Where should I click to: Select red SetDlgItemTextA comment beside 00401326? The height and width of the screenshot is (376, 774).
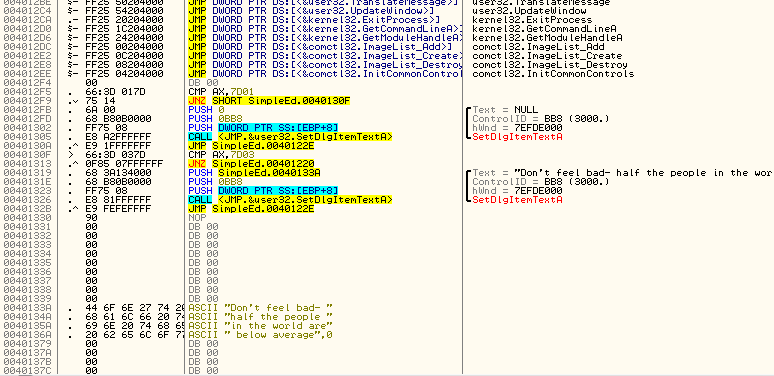pos(517,200)
